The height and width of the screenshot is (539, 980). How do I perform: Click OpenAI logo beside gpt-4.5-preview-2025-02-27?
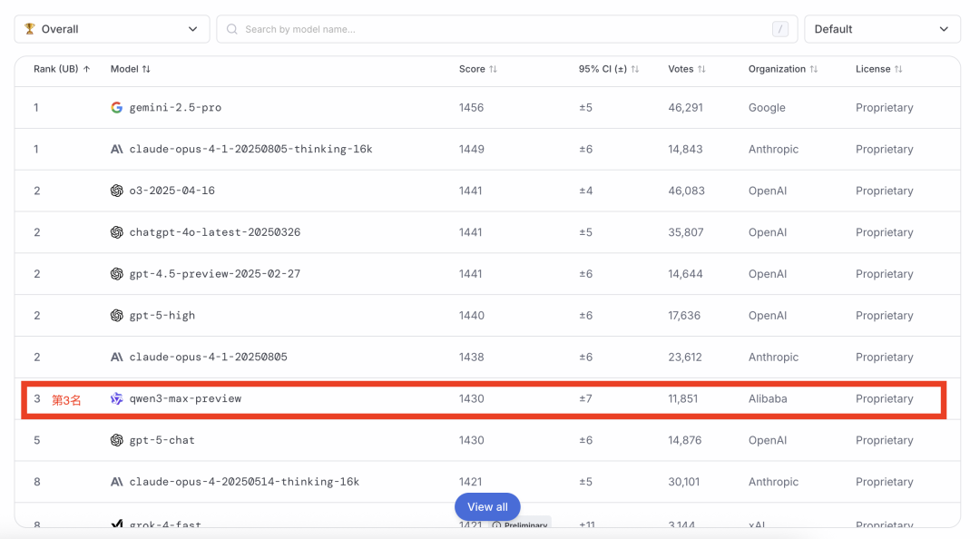(117, 274)
